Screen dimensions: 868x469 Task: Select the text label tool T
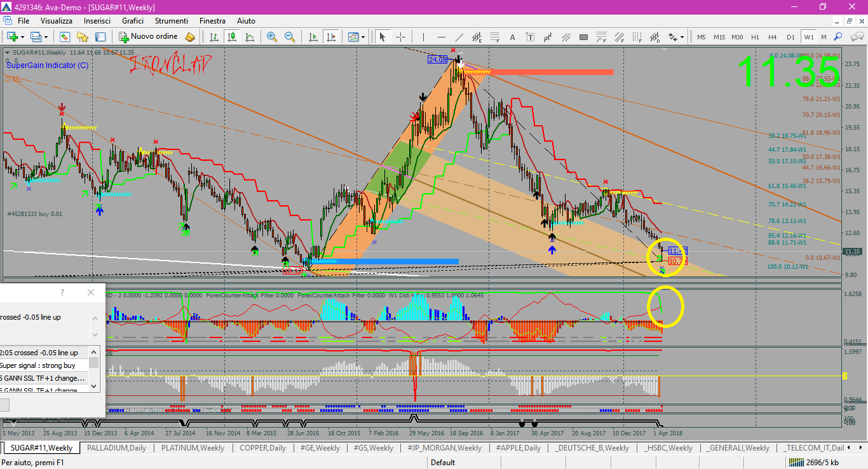click(x=530, y=37)
